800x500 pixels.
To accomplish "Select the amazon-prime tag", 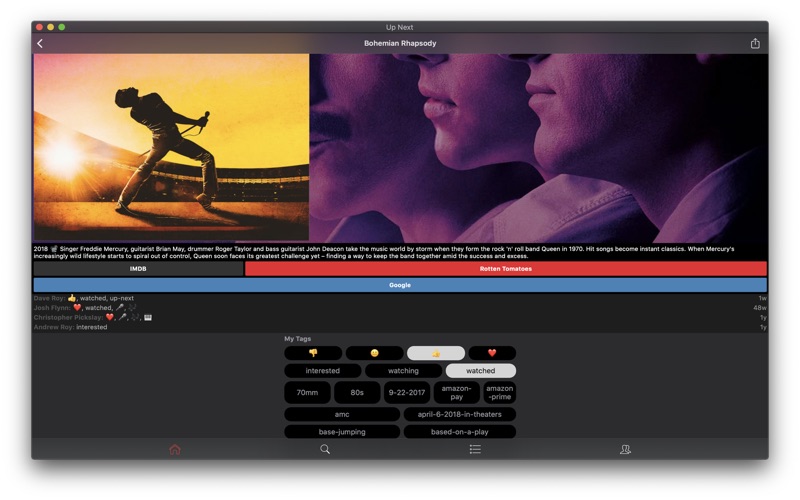I will pyautogui.click(x=499, y=393).
